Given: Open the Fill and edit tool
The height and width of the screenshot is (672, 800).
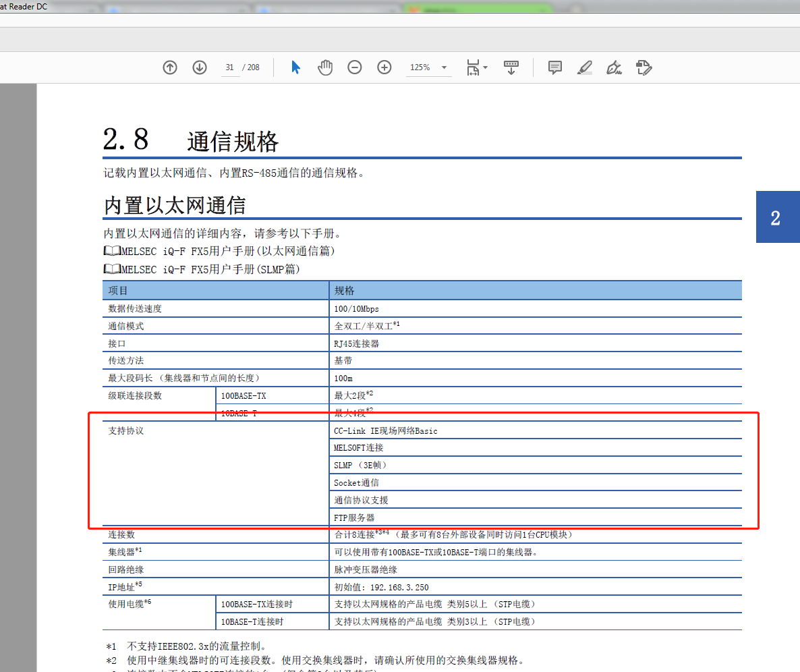Looking at the screenshot, I should 644,67.
